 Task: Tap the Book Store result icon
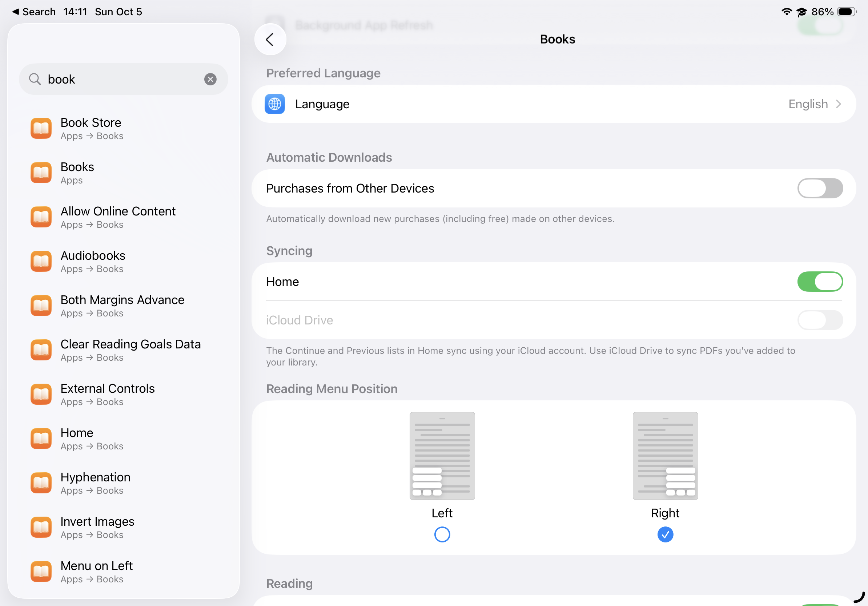pyautogui.click(x=41, y=129)
